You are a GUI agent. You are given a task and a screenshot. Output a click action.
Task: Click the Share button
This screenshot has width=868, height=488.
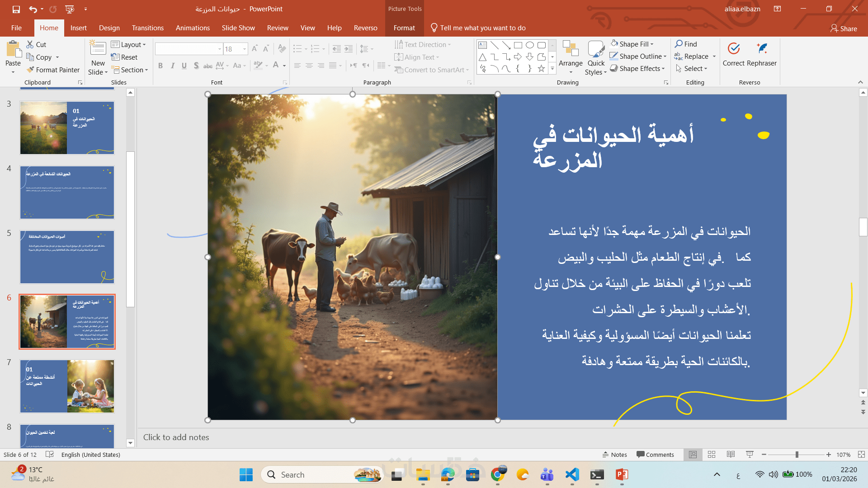(x=844, y=28)
